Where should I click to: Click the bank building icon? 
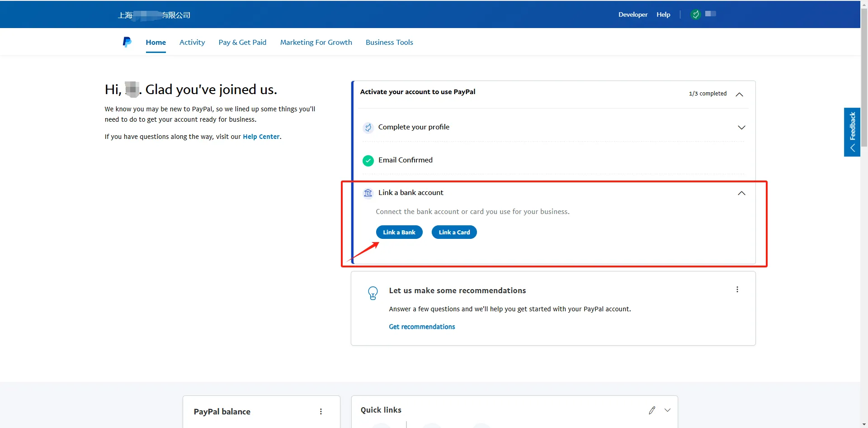(x=368, y=193)
